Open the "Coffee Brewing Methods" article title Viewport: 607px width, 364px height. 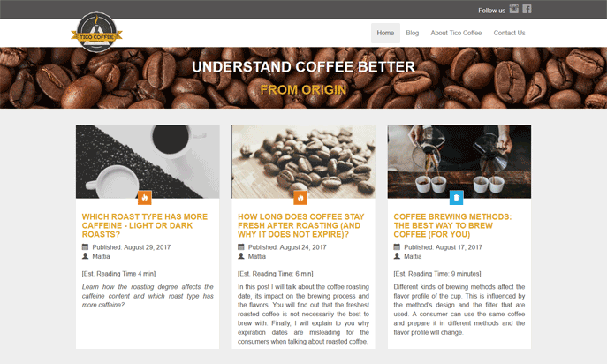(x=452, y=225)
